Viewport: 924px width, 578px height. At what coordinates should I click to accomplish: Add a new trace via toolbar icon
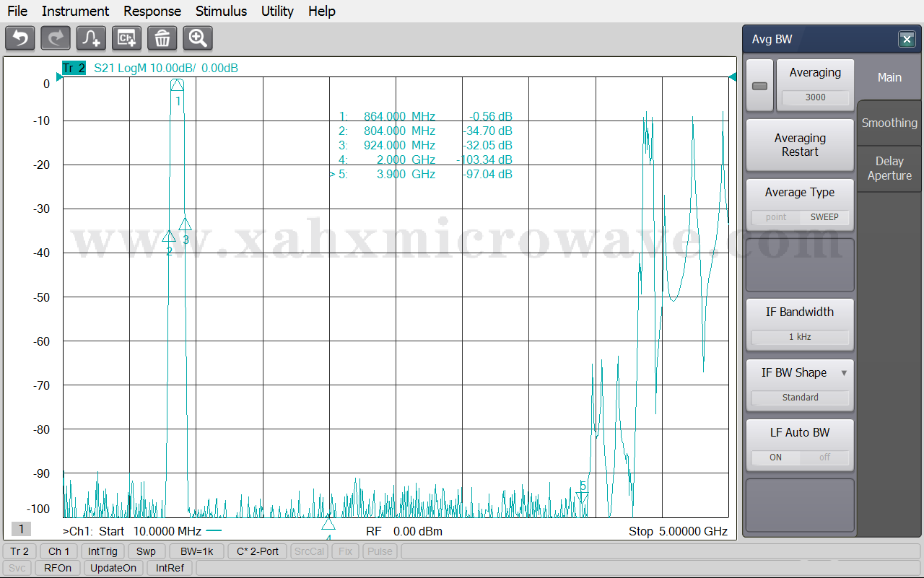(91, 38)
